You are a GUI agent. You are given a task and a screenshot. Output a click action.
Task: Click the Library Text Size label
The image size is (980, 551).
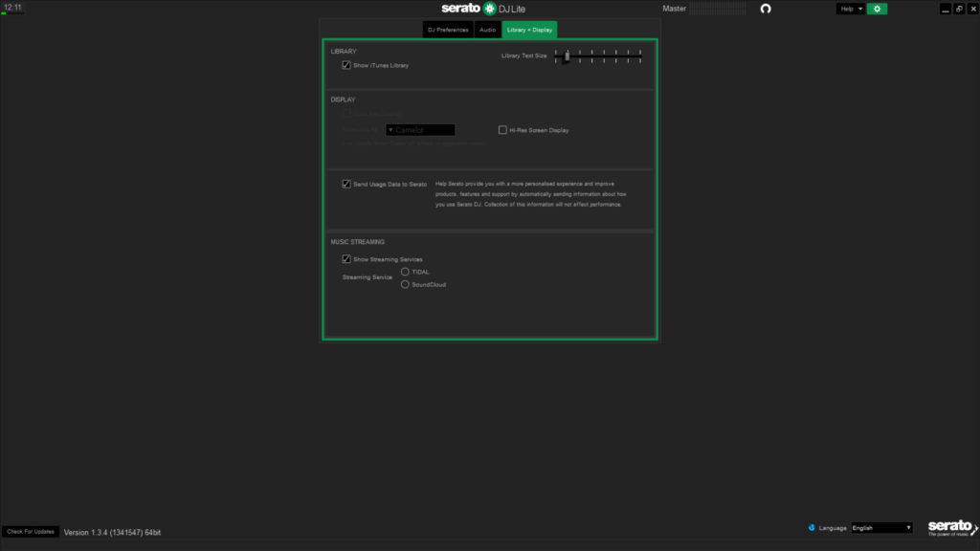pyautogui.click(x=523, y=55)
